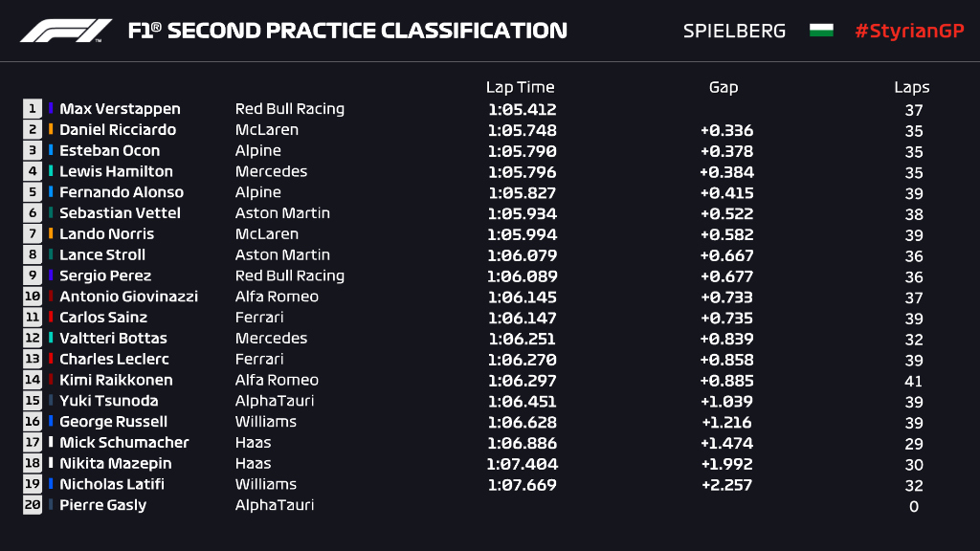Click the SPIELBERG location label
This screenshot has width=980, height=551.
[x=734, y=31]
